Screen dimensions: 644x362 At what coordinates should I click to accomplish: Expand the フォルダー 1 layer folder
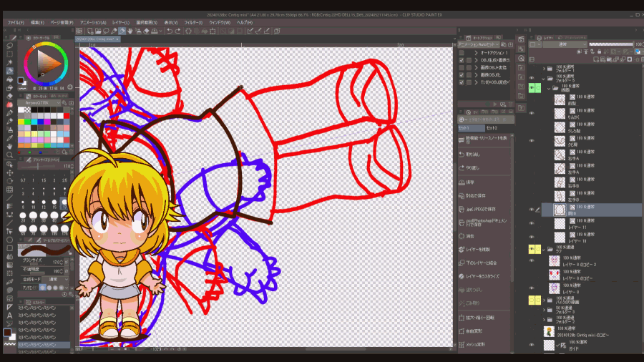[545, 69]
